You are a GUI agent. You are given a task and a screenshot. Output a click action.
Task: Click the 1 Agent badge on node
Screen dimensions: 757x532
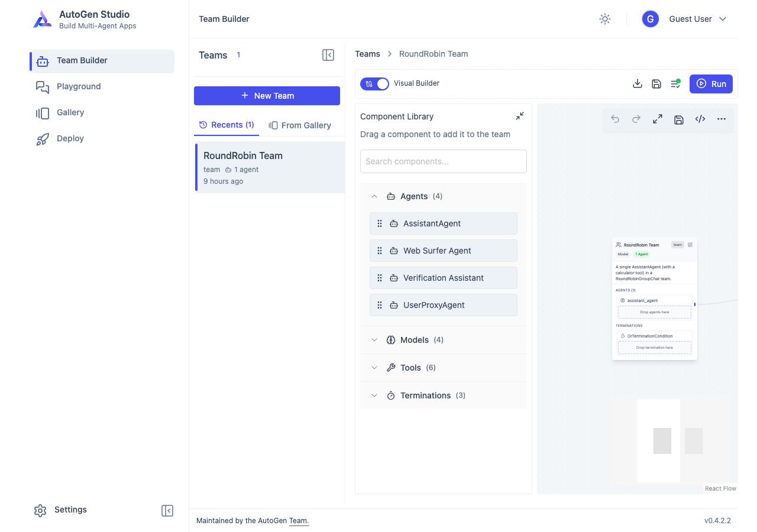click(642, 254)
